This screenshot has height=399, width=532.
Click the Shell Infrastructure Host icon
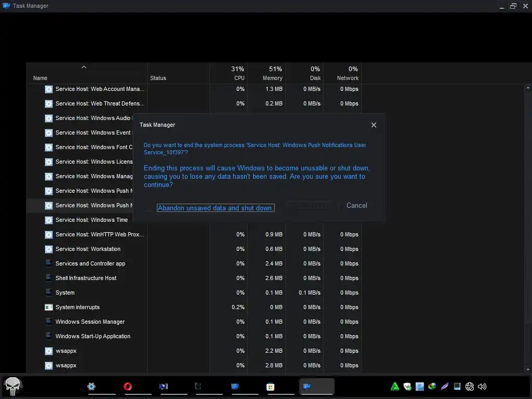49,278
